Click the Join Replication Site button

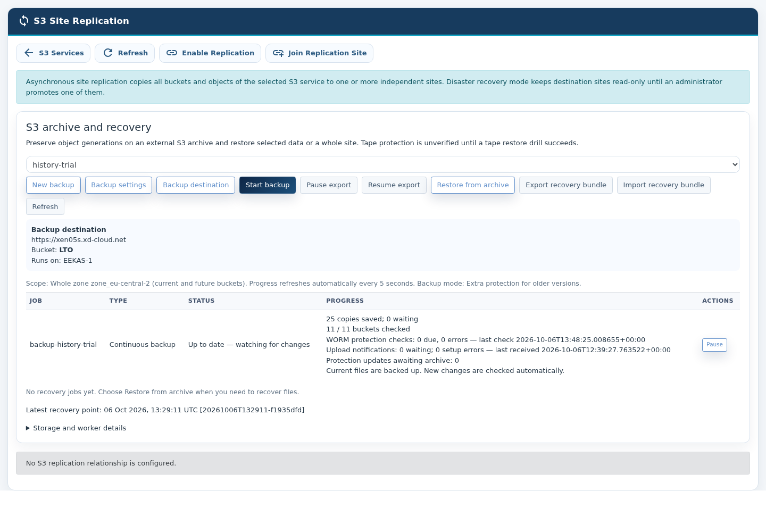coord(319,53)
